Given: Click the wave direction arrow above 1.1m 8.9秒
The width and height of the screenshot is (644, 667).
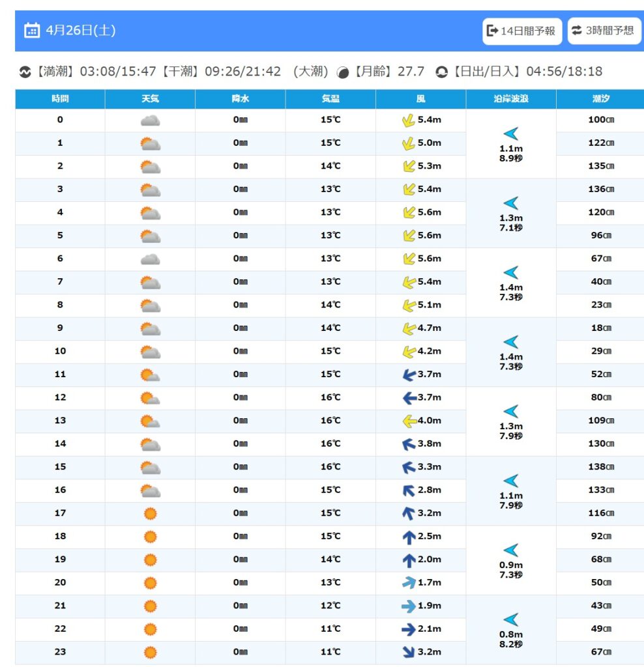Looking at the screenshot, I should [x=511, y=134].
